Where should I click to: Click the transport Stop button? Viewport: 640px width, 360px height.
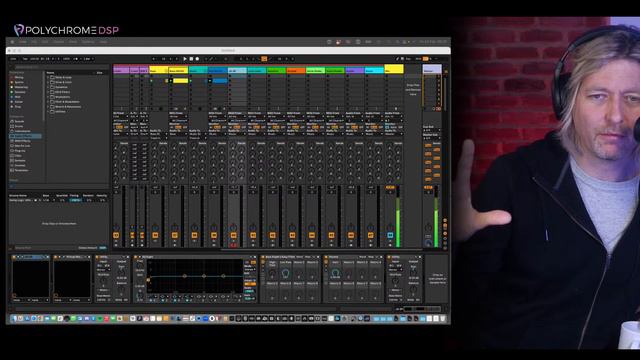[x=191, y=59]
